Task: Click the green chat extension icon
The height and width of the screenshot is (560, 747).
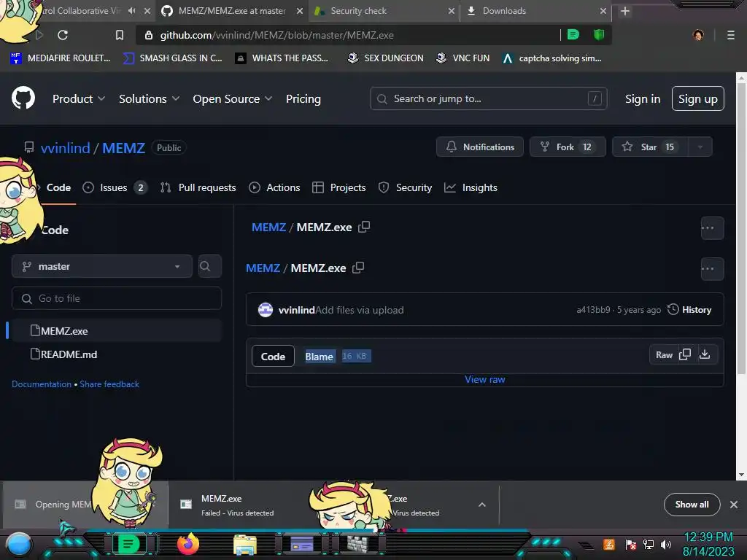Action: coord(573,35)
